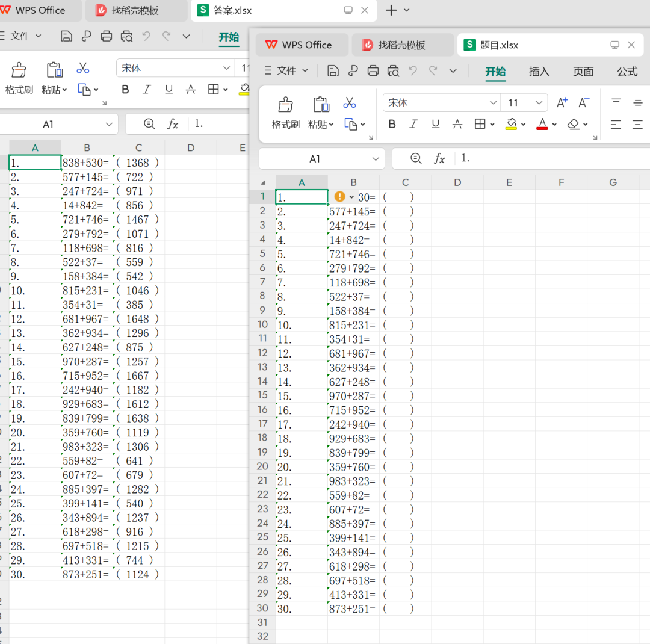Viewport: 650px width, 644px height.
Task: Click the orange error warning icon in cell B1
Action: point(339,197)
